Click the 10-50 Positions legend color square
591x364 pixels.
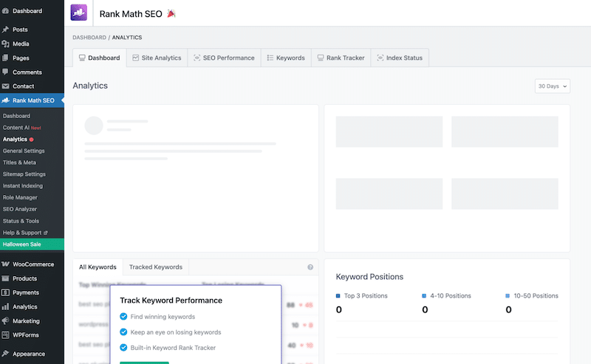click(508, 296)
